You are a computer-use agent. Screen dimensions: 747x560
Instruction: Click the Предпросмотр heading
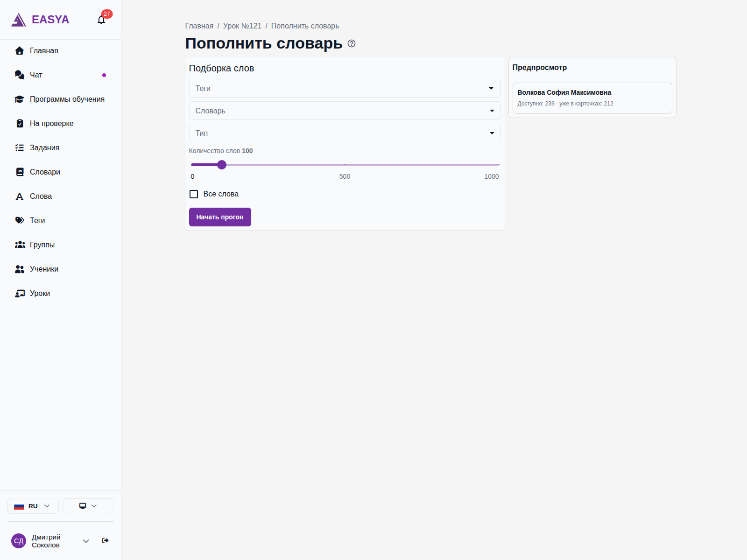[x=540, y=67]
